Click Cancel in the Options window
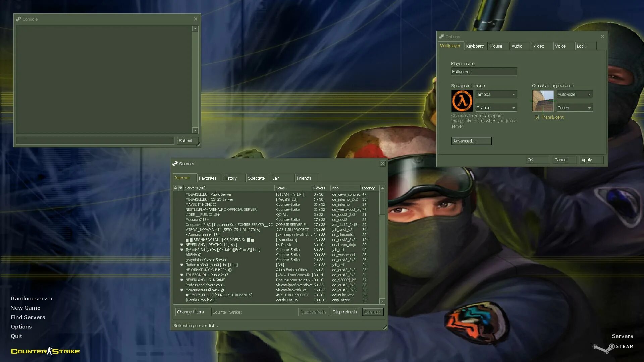Image resolution: width=644 pixels, height=362 pixels. (565, 160)
